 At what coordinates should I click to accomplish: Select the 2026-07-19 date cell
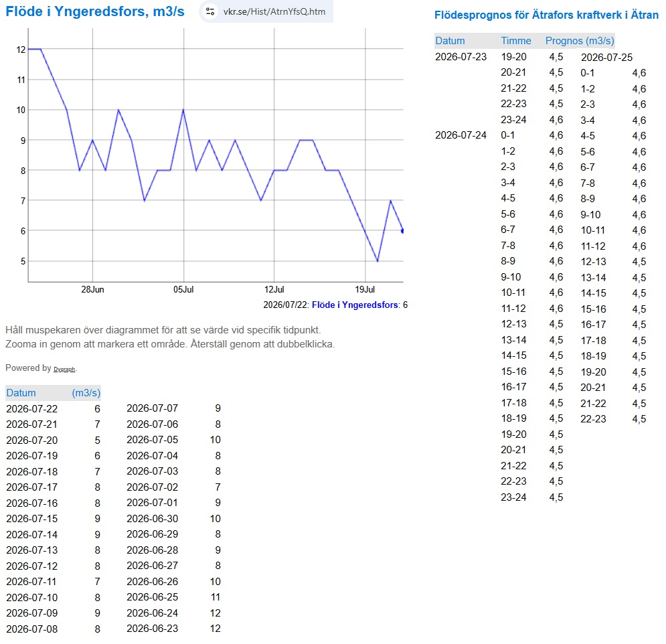[32, 456]
